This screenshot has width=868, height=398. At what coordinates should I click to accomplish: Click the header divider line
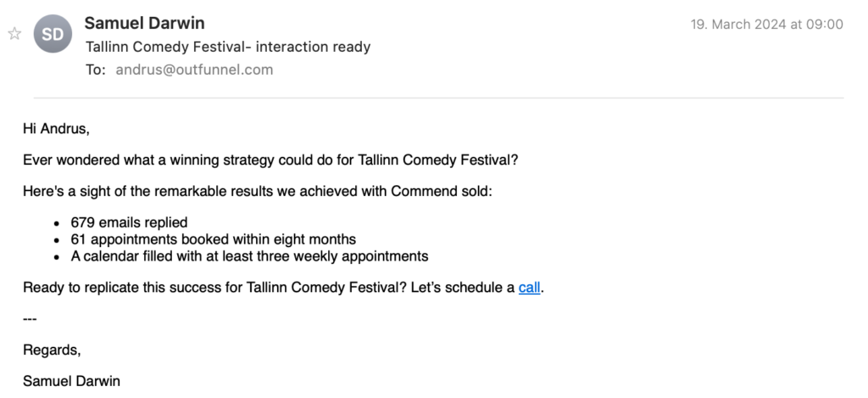pos(438,98)
